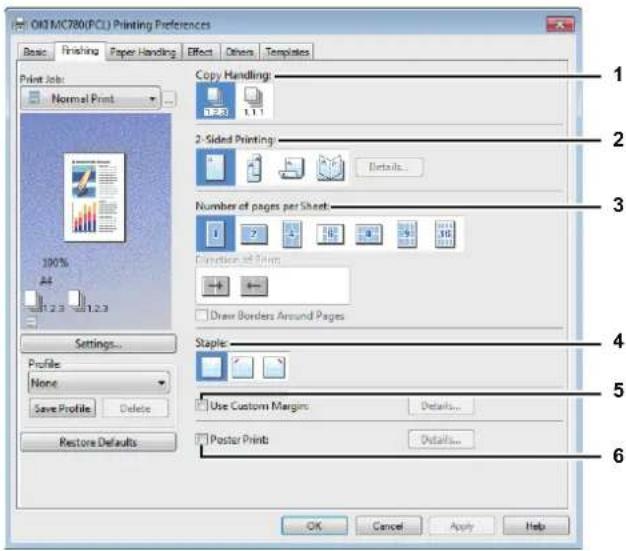
Task: Open Templates tab
Action: point(287,52)
